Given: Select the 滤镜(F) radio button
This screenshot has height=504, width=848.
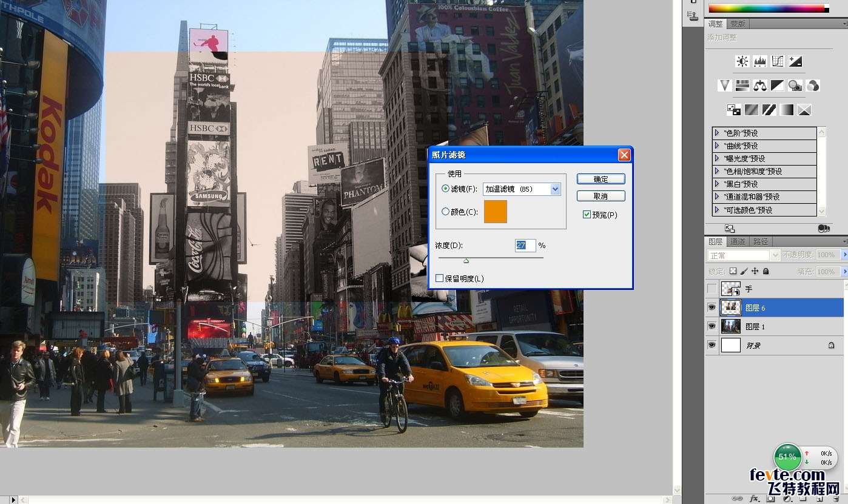Looking at the screenshot, I should point(446,189).
